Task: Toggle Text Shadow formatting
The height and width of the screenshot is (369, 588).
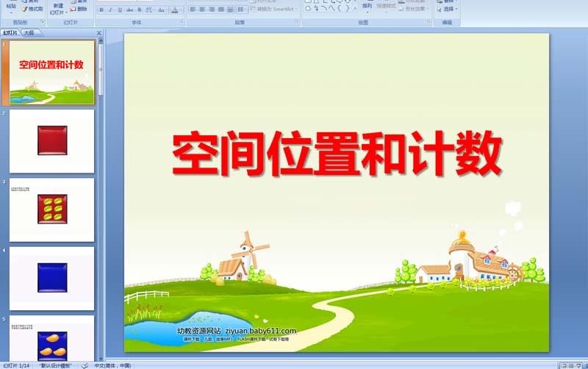Action: 140,10
